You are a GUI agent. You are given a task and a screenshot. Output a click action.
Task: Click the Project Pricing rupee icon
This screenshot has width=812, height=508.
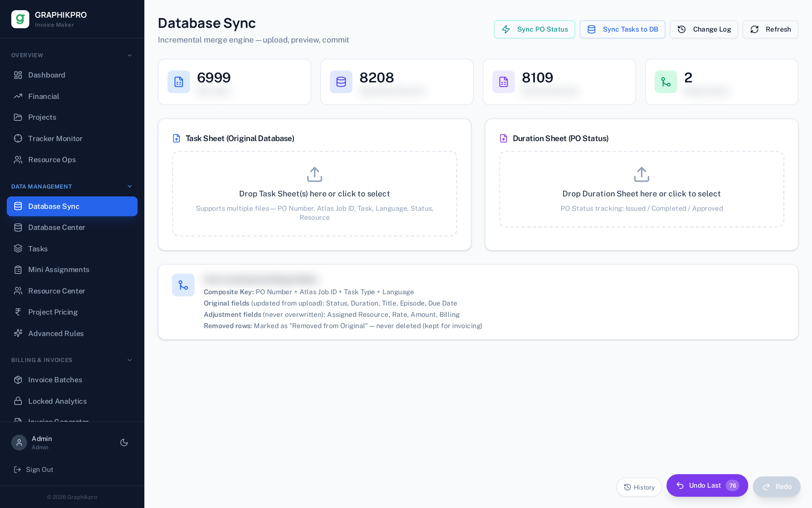[x=18, y=312]
